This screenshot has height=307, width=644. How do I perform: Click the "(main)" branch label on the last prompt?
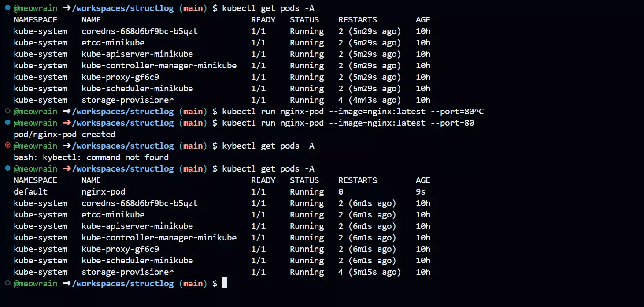tap(193, 284)
